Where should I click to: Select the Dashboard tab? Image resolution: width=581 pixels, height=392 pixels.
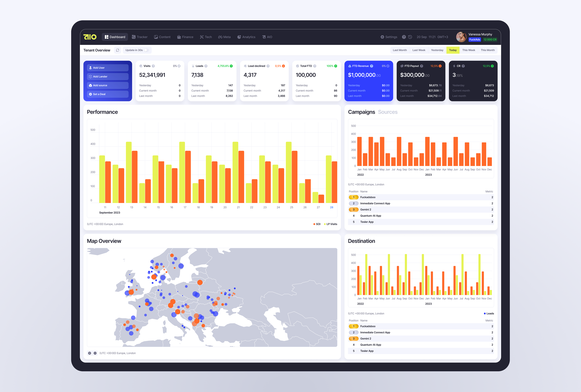pos(115,37)
